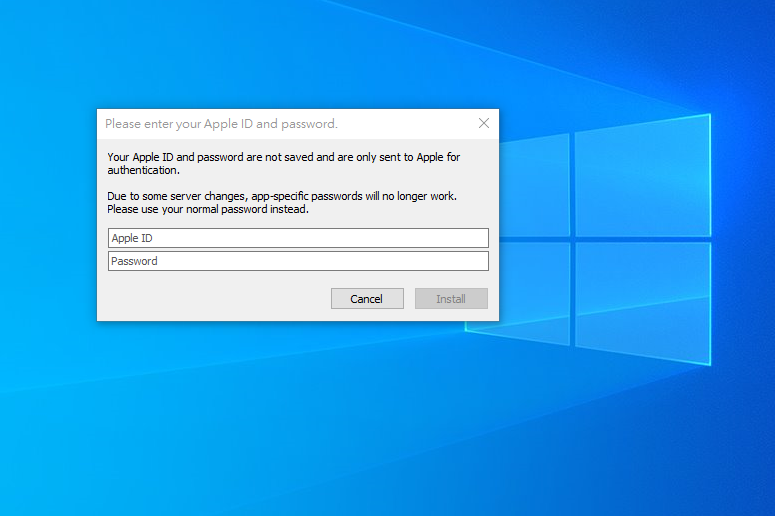
Task: Click the dialog title 'Please enter your Apple ID and password.'
Action: point(221,124)
